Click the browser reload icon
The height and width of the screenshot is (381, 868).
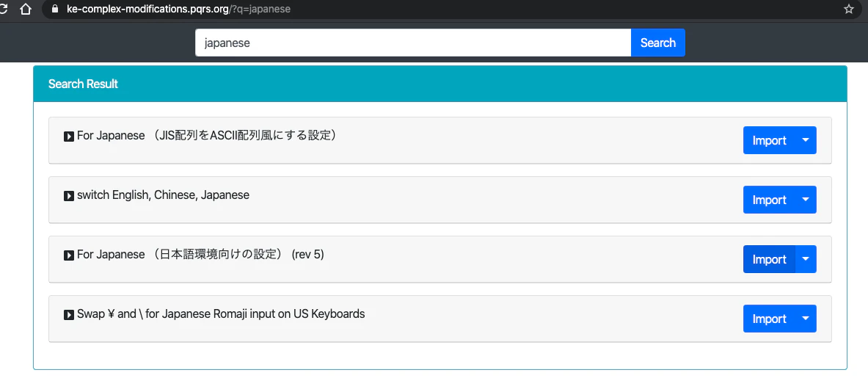(x=3, y=10)
